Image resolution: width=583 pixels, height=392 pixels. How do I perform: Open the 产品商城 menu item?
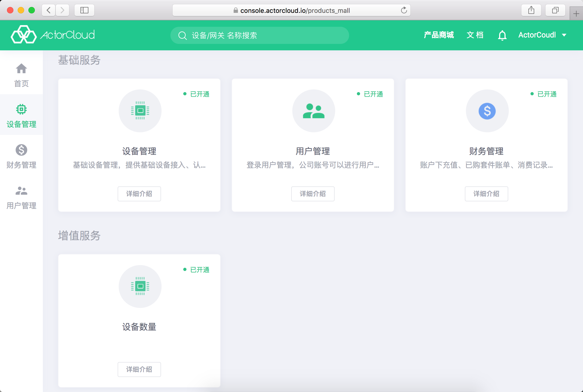point(439,35)
